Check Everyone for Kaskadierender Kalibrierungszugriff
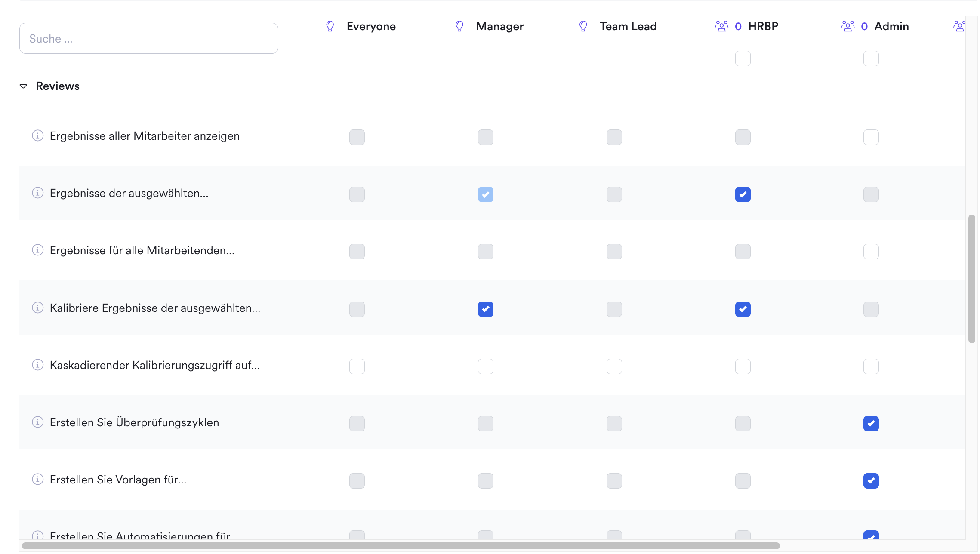The width and height of the screenshot is (980, 554). click(357, 366)
